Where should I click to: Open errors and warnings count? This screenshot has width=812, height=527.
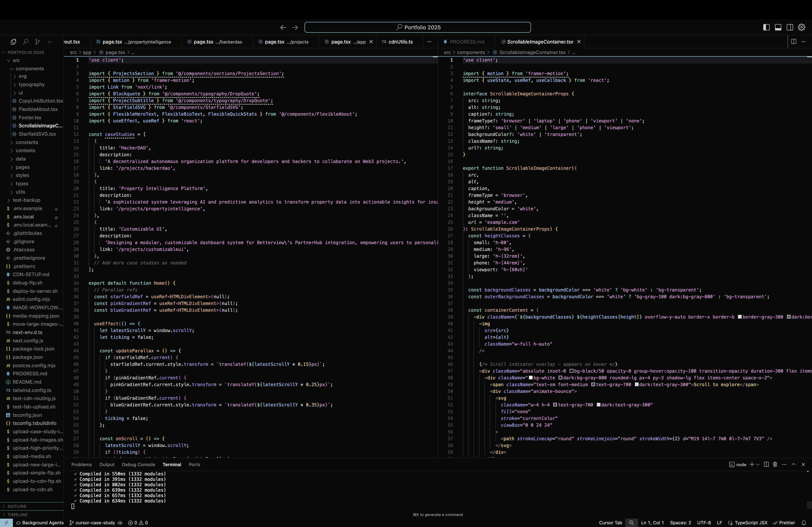coord(138,523)
